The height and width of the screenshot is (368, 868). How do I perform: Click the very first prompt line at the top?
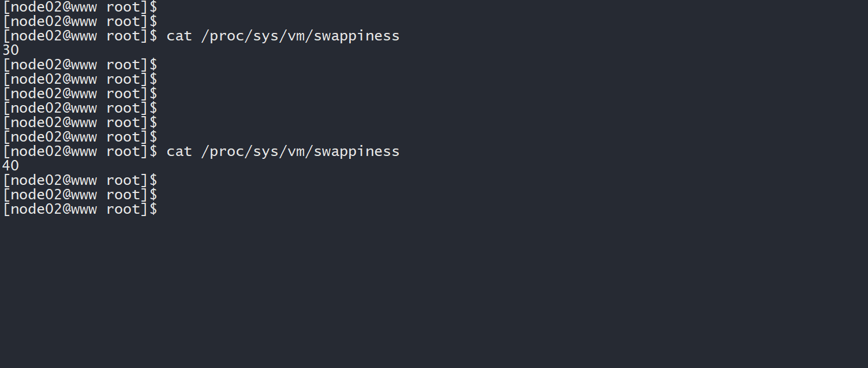click(x=80, y=7)
